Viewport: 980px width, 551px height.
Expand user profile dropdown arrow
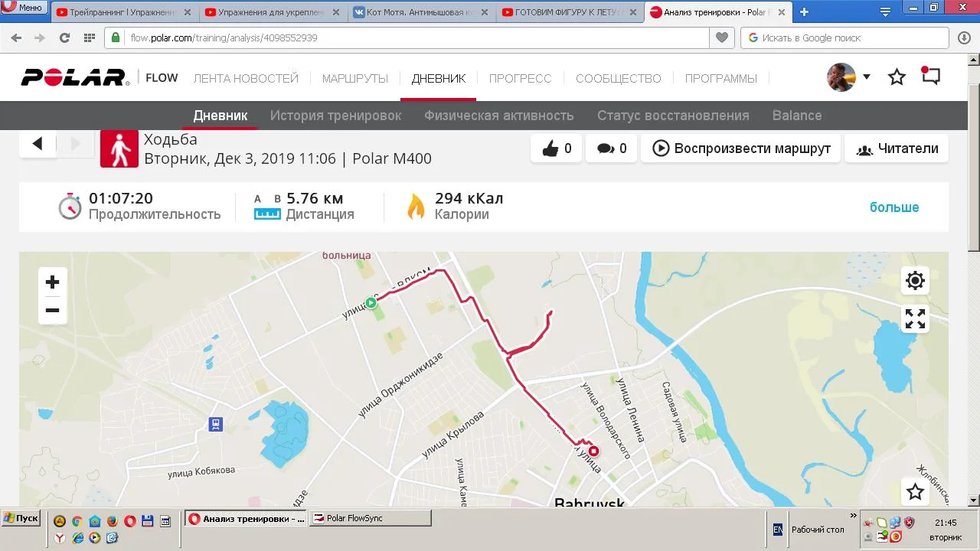coord(867,77)
